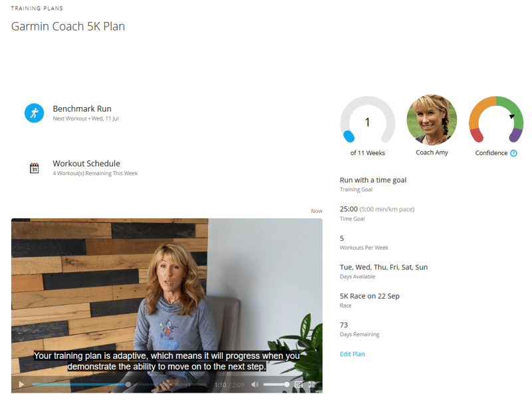Screen dimensions: 532x416
Task: Click the Edit Plan link
Action: click(x=352, y=354)
